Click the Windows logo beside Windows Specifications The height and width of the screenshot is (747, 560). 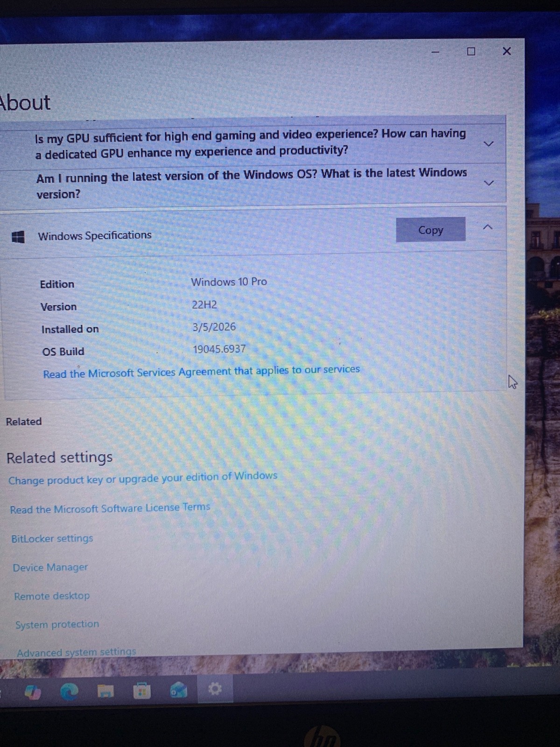pyautogui.click(x=18, y=237)
